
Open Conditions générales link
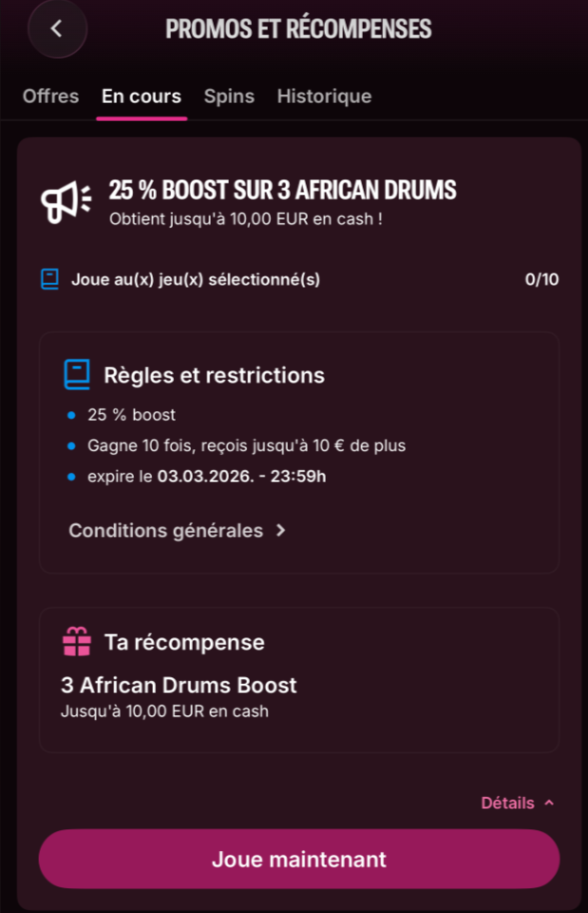click(165, 530)
